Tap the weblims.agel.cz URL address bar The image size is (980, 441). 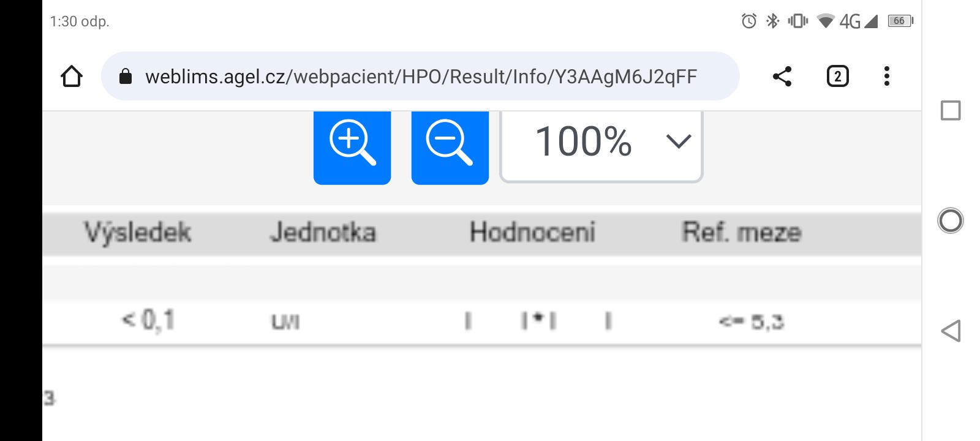coord(421,77)
